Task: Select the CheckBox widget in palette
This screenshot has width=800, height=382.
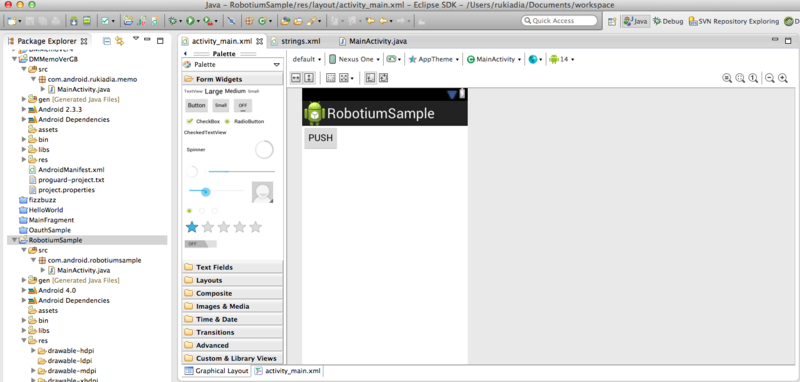Action: coord(203,121)
